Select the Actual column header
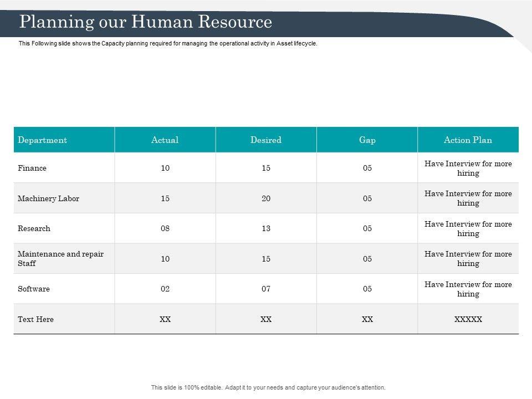532x399 pixels. pos(165,140)
